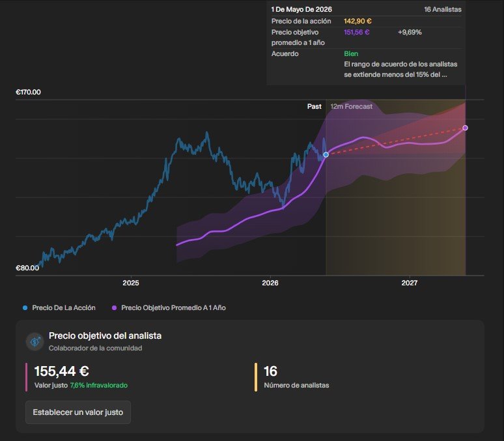Click the large '16' analyst count number

tap(271, 371)
